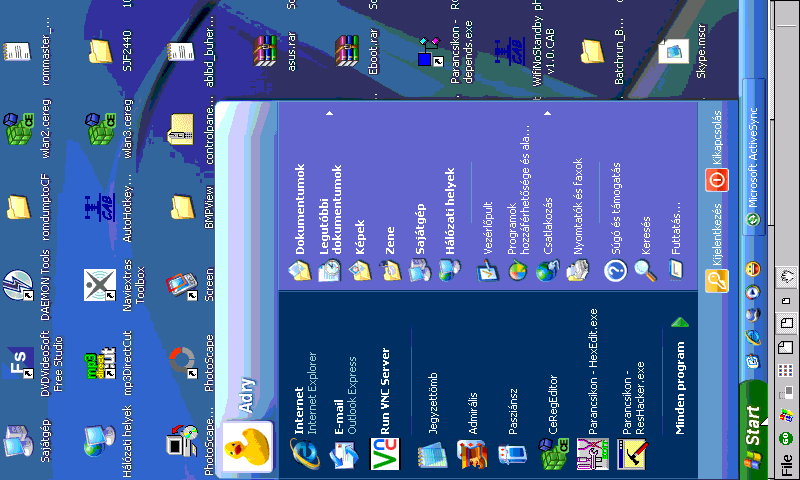800x480 pixels.
Task: Click the Start button
Action: [x=753, y=430]
